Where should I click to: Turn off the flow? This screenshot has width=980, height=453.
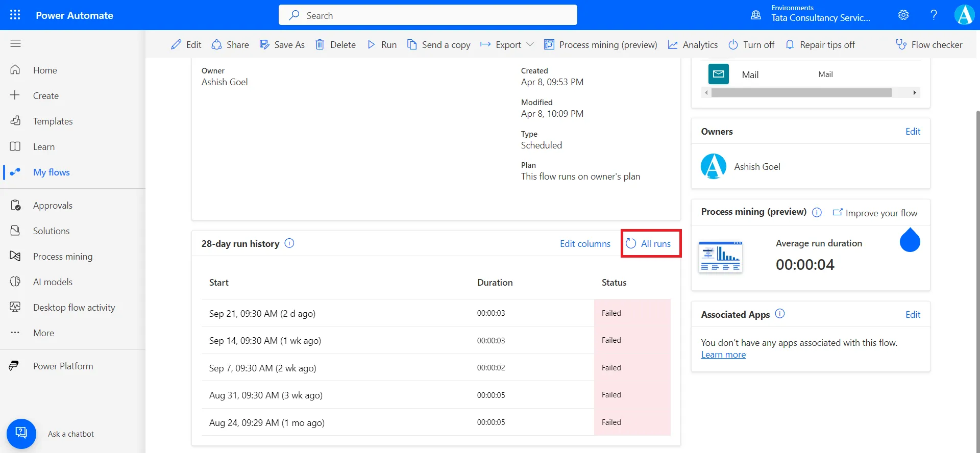point(751,44)
